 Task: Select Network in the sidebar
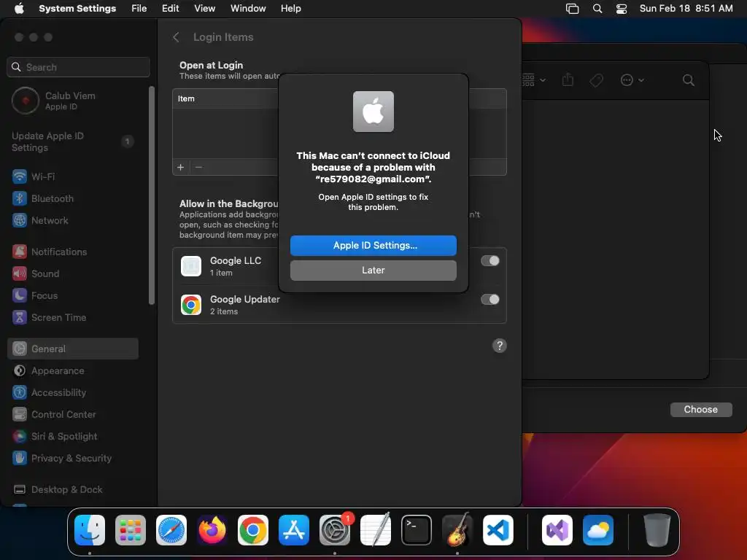[x=72, y=220]
